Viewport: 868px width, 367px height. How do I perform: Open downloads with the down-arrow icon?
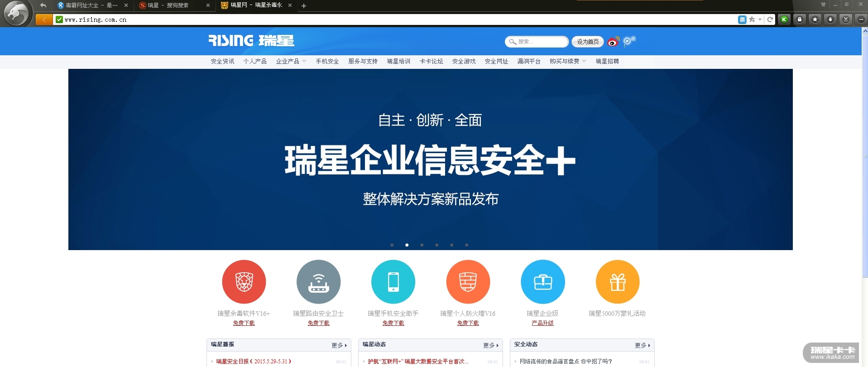[x=830, y=19]
